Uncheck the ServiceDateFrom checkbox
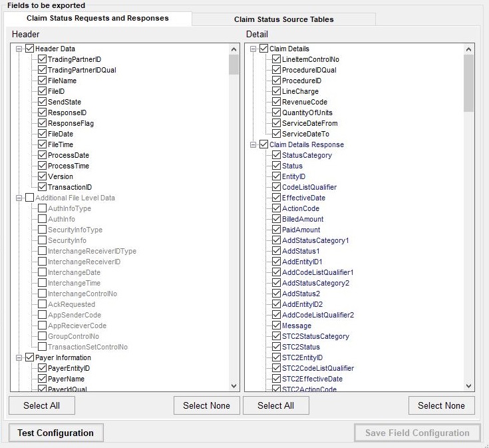The width and height of the screenshot is (489, 448). (276, 123)
